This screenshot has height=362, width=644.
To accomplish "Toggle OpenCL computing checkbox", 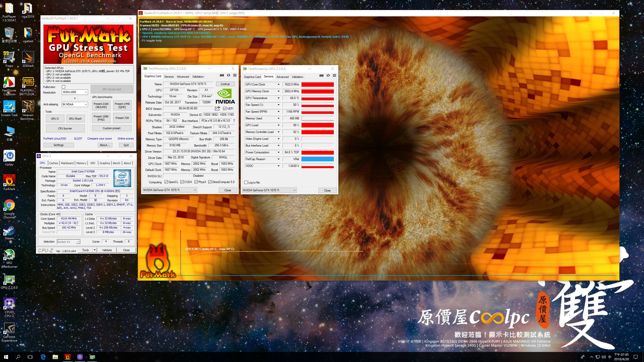I will pos(166,182).
